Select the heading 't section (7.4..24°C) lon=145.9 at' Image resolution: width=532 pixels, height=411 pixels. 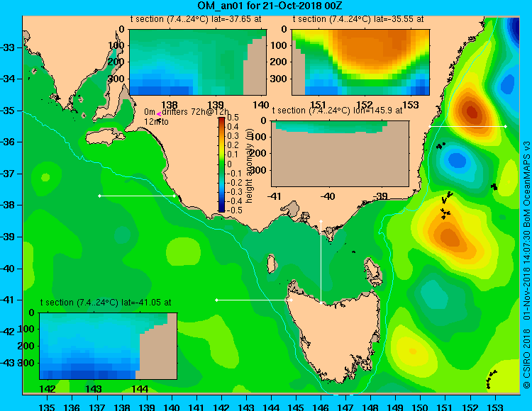[x=337, y=111]
